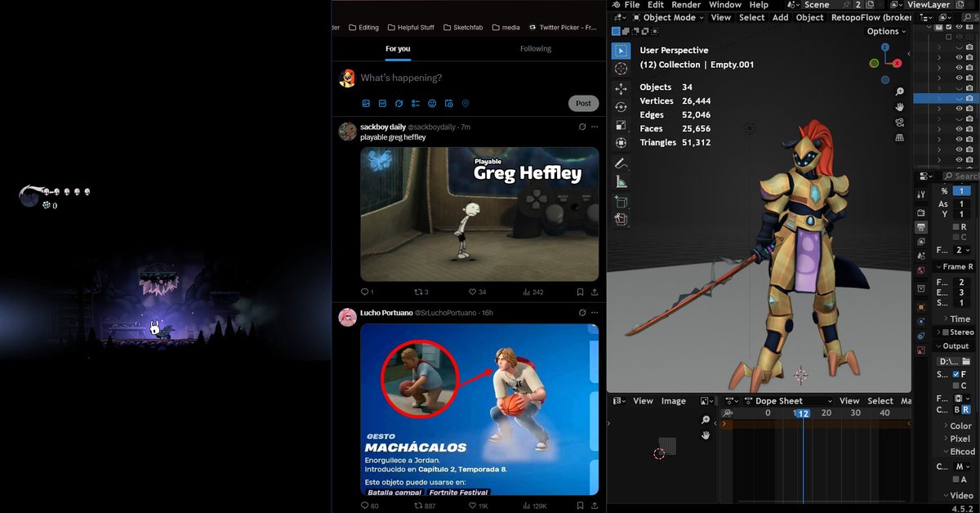
Task: Uncheck the F checkbox under Output path
Action: (x=956, y=374)
